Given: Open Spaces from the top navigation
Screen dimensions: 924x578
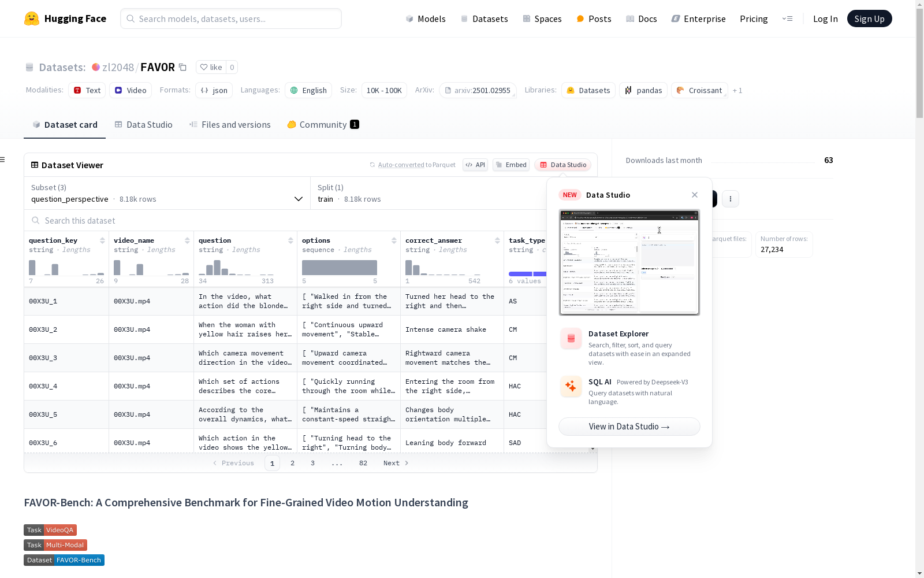Looking at the screenshot, I should (x=542, y=18).
